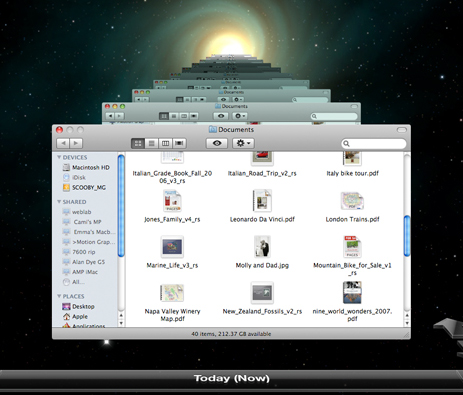Click the third Documents window title bar
The image size is (463, 395).
tap(231, 92)
